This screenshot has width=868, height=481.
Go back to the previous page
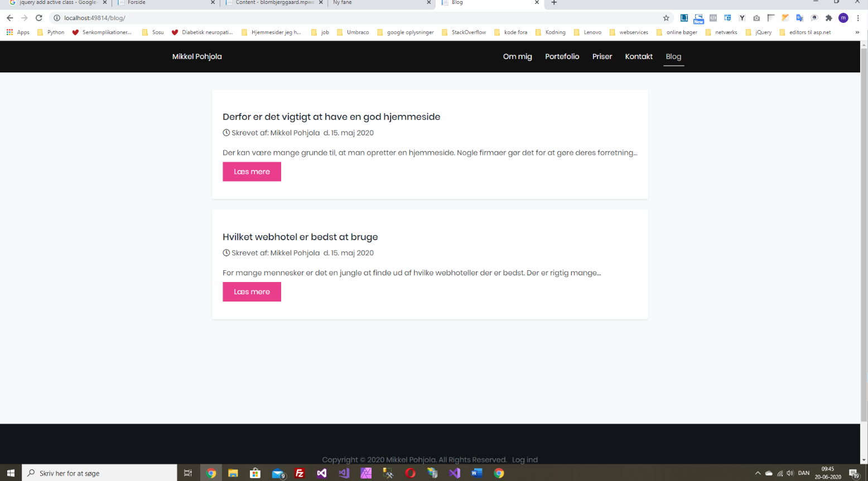click(10, 18)
